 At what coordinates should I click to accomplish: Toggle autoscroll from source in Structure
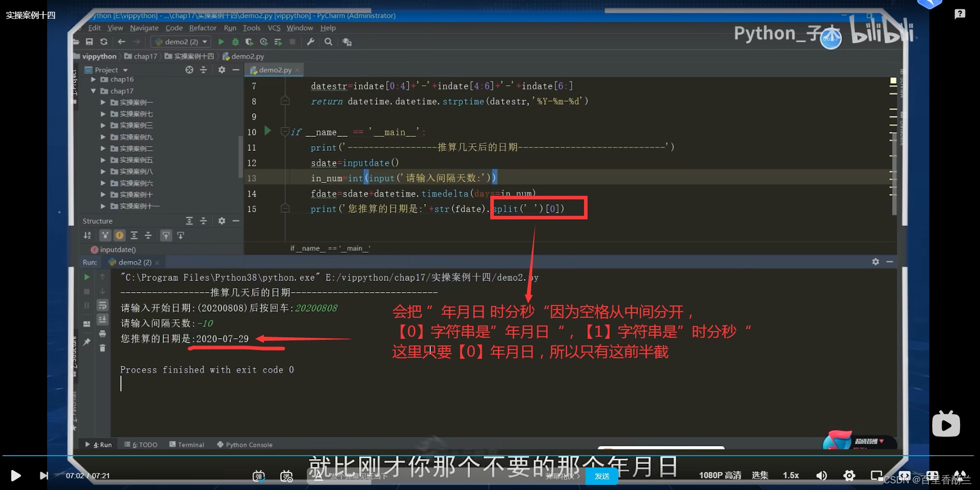[x=180, y=235]
